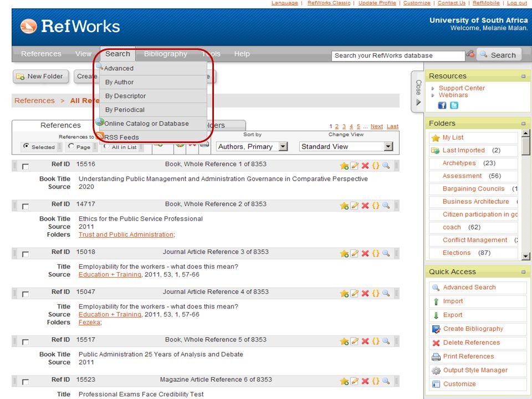Choose Online Catalog or Database search
Screen dimensions: 532x399
(153, 124)
